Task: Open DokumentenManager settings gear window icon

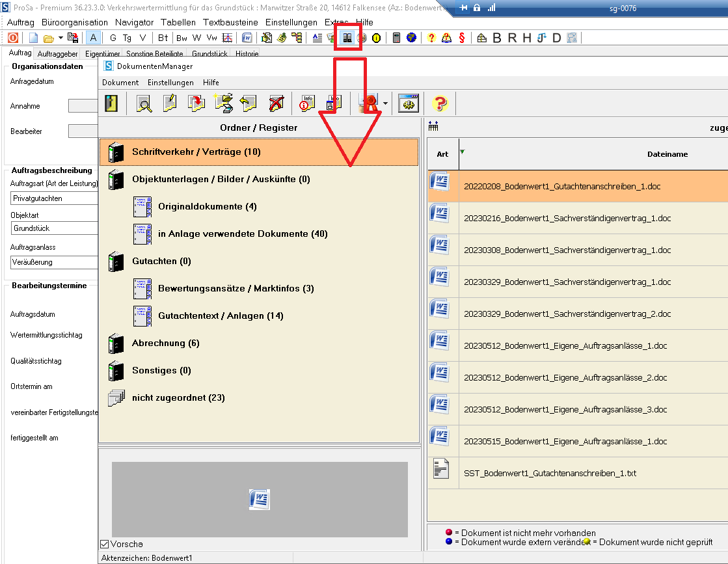Action: [409, 103]
